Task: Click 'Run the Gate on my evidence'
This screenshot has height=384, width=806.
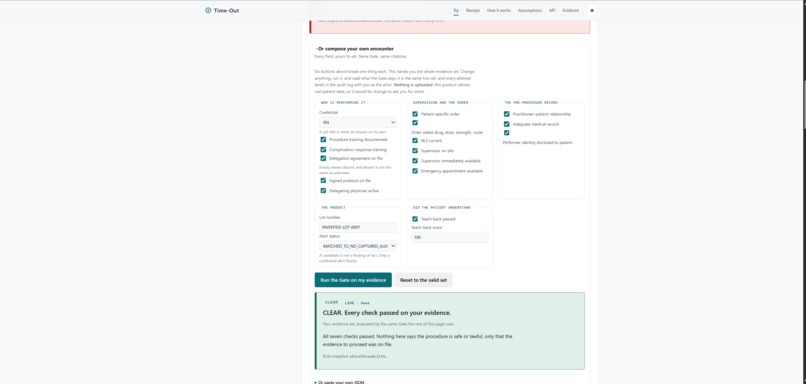Action: tap(353, 280)
